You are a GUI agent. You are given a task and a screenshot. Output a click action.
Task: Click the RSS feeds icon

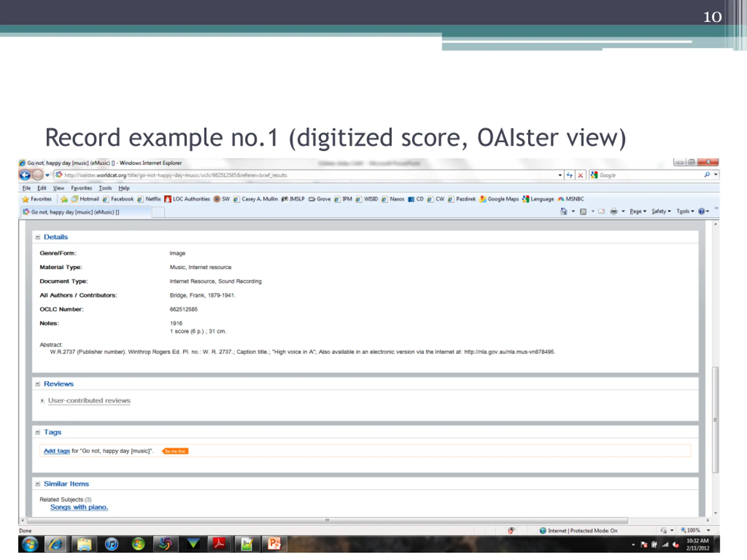(x=583, y=212)
